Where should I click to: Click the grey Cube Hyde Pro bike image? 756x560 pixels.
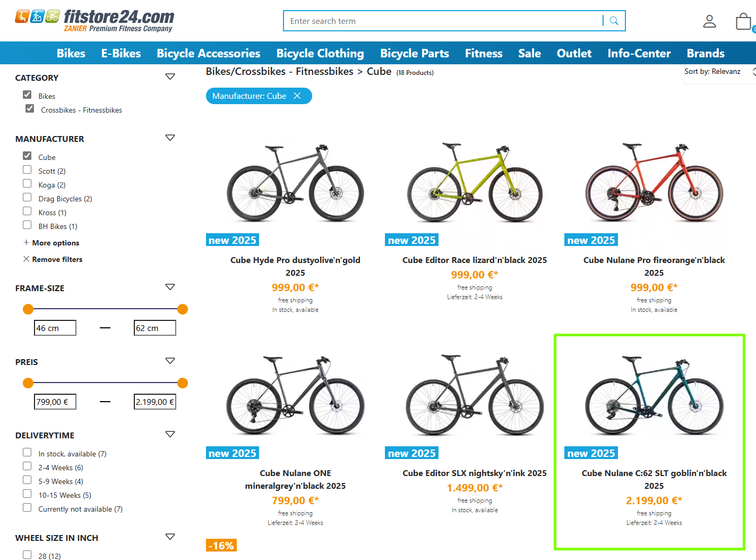click(x=295, y=183)
